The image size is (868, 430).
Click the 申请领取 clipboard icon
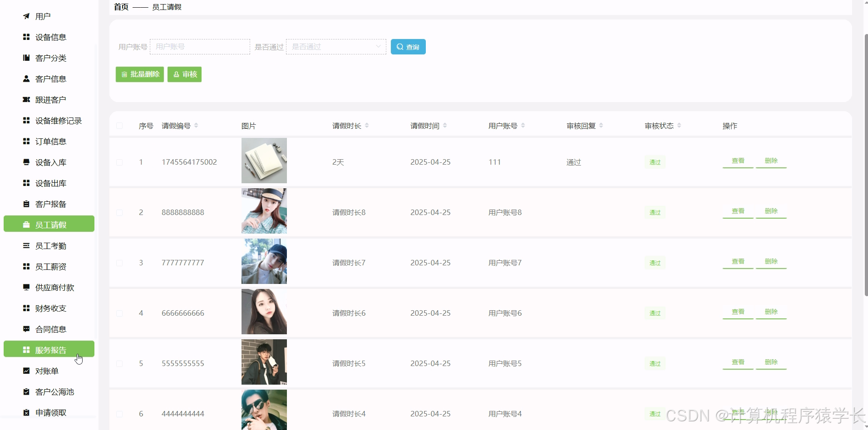[26, 413]
